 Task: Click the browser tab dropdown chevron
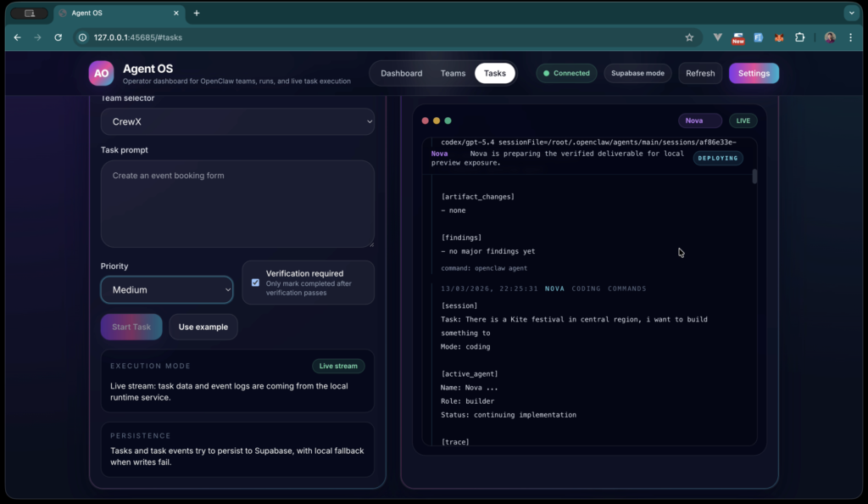click(x=850, y=13)
